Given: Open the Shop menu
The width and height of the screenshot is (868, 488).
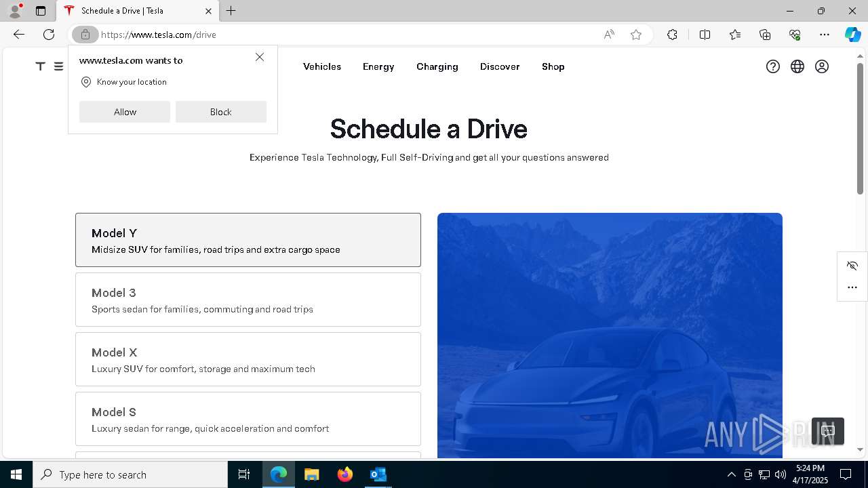Looking at the screenshot, I should point(553,66).
